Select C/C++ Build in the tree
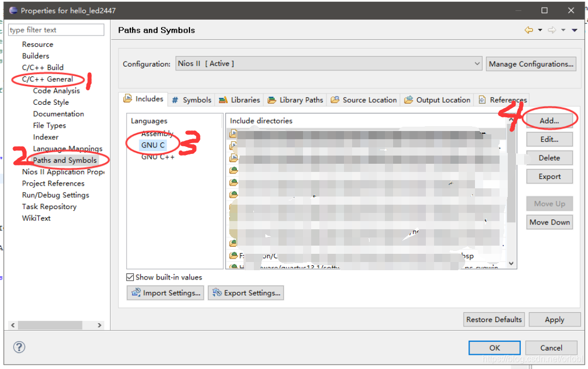Screen dimensions: 588x369 [43, 68]
